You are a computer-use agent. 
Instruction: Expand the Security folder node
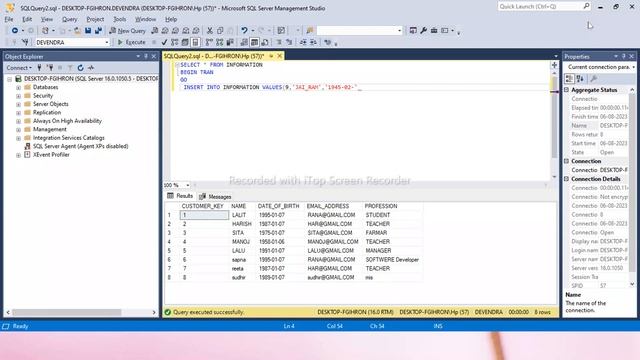pyautogui.click(x=18, y=96)
